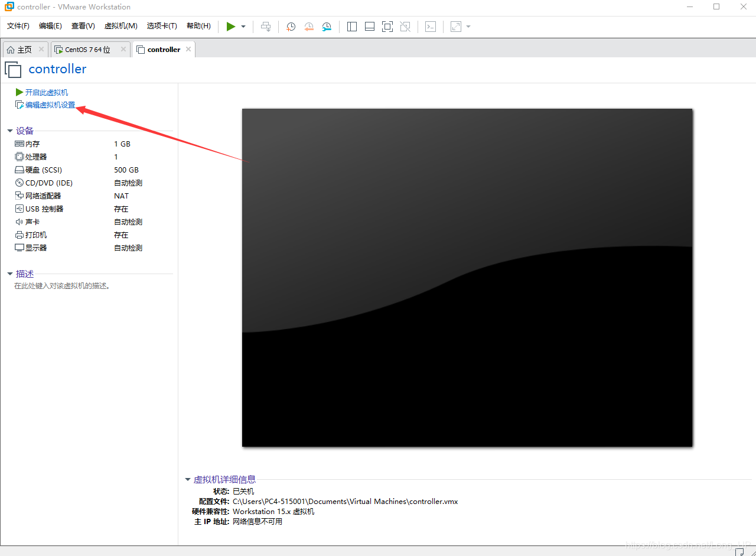Click the virtual machine black screen preview
Image resolution: width=756 pixels, height=556 pixels.
[467, 278]
